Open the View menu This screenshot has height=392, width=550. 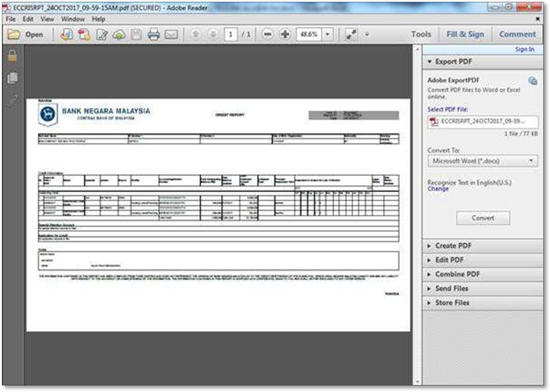click(x=47, y=19)
